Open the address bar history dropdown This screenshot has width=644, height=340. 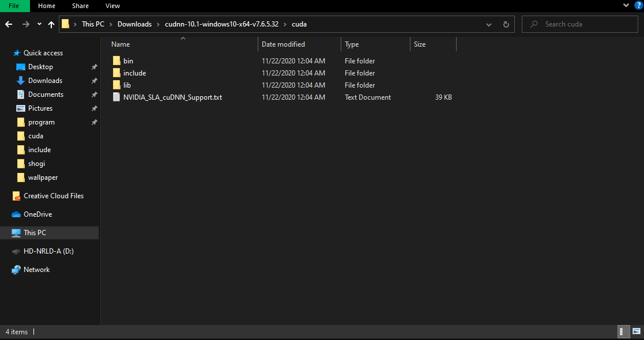tap(489, 25)
